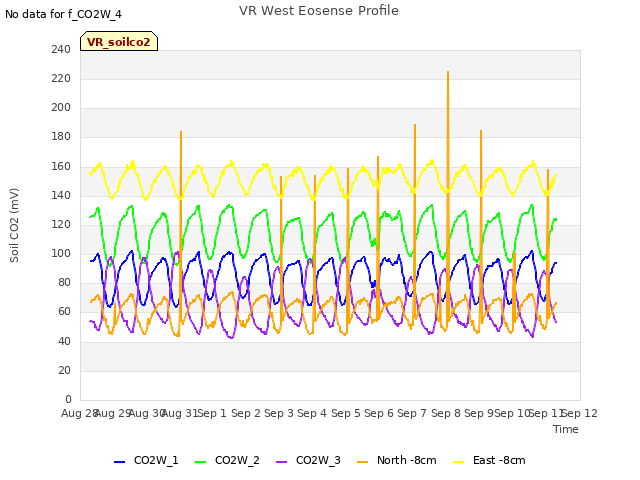Screen dimensions: 640x480
Task: Click the tallest orange spike peak near Sep 8
Action: point(448,72)
